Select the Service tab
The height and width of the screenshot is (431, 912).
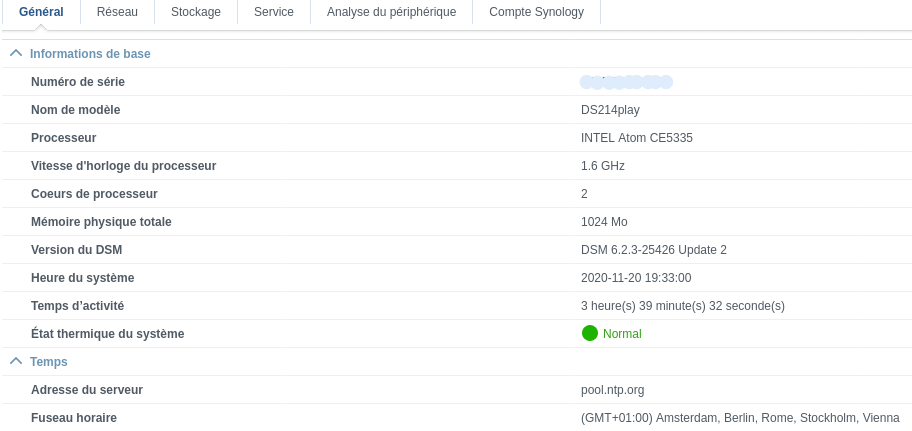point(274,12)
